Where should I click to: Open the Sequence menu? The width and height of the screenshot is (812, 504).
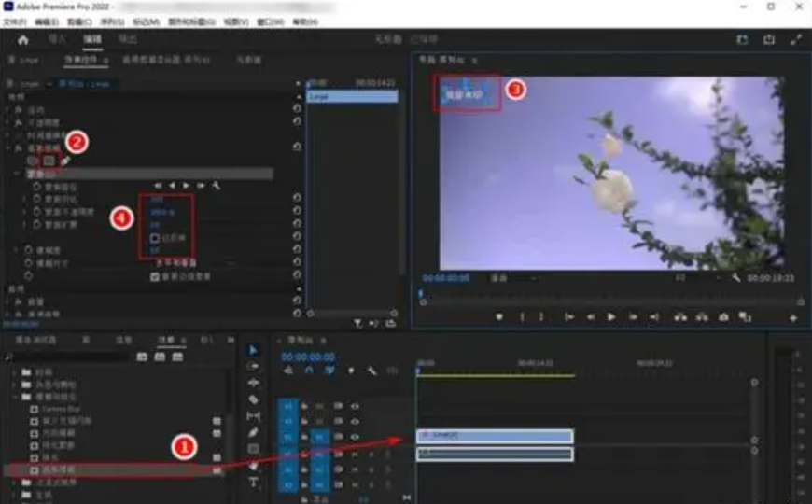pyautogui.click(x=112, y=21)
